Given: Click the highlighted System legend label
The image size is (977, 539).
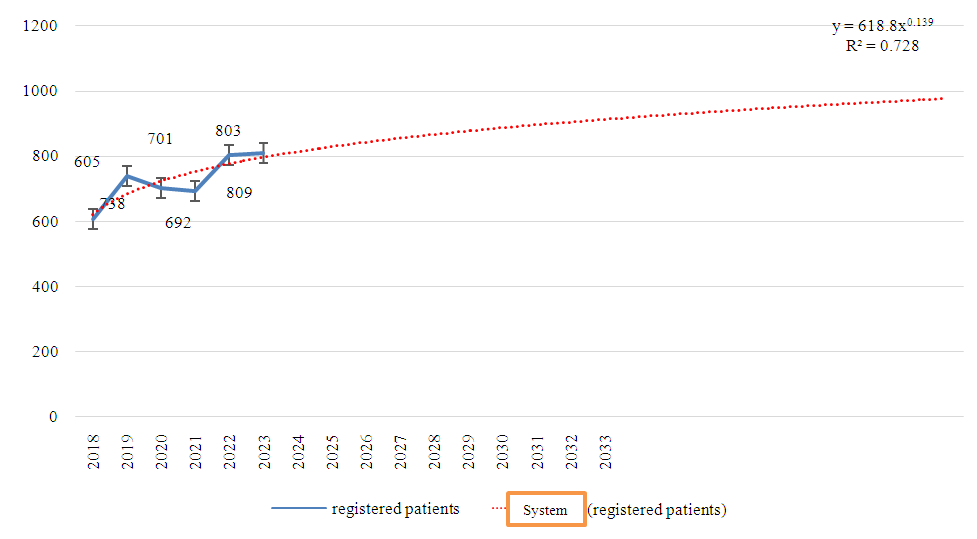Looking at the screenshot, I should (545, 510).
